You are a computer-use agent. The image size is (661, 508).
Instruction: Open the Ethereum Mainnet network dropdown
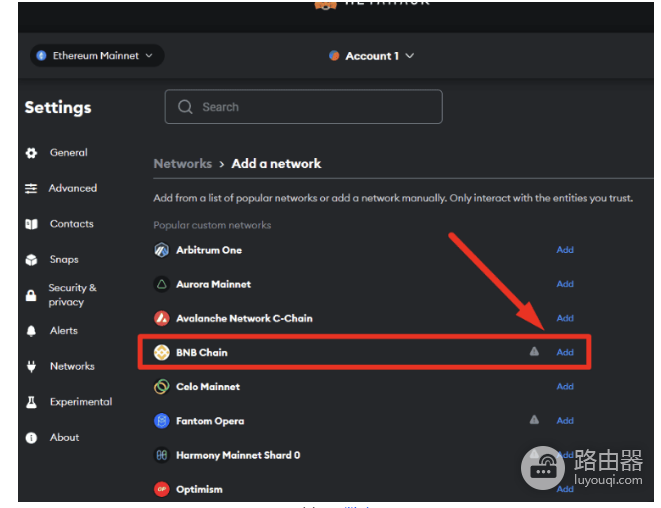click(97, 56)
